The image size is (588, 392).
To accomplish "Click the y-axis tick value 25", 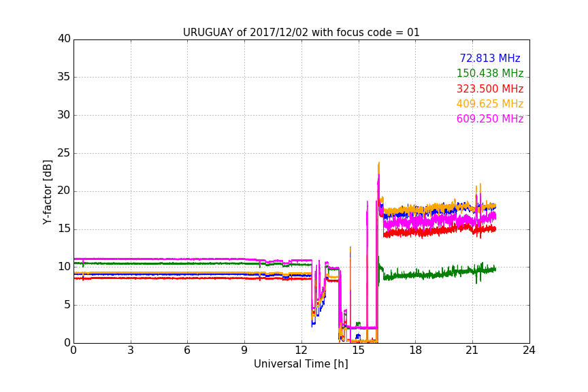I will click(x=64, y=152).
